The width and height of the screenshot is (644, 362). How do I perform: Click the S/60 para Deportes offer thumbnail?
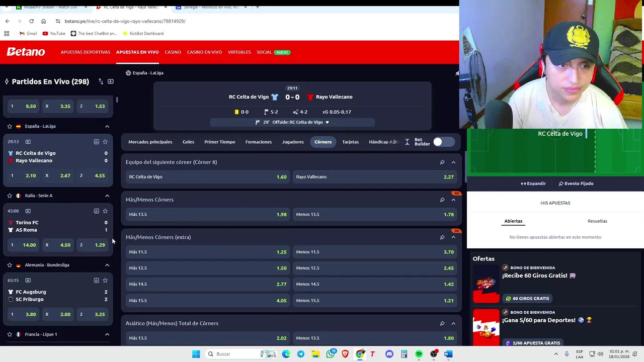486,328
